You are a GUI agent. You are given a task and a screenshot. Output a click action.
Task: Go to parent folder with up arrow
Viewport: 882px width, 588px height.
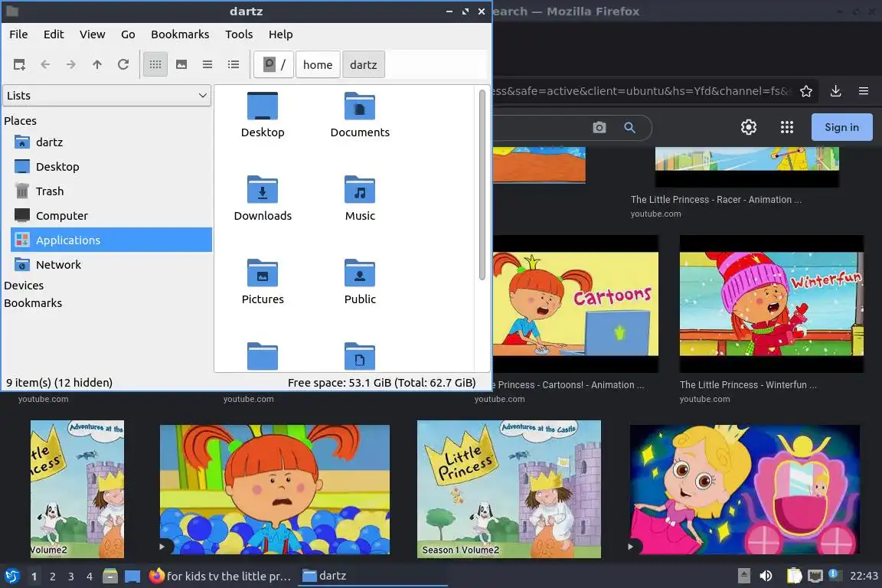pyautogui.click(x=96, y=65)
